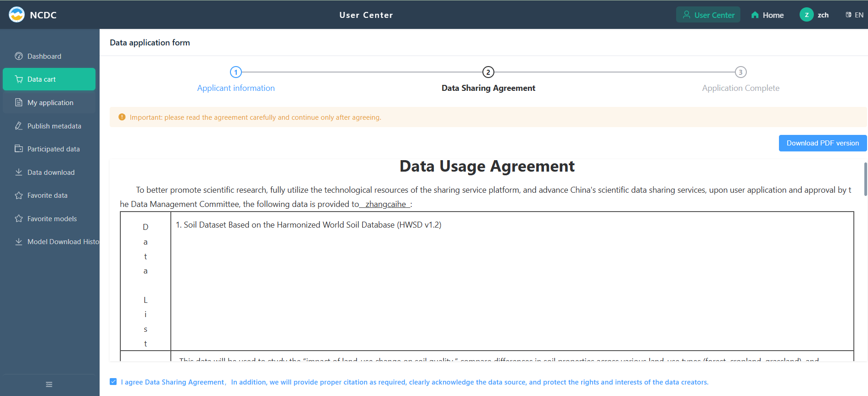Click the zch user avatar circle
The height and width of the screenshot is (396, 868).
[806, 15]
